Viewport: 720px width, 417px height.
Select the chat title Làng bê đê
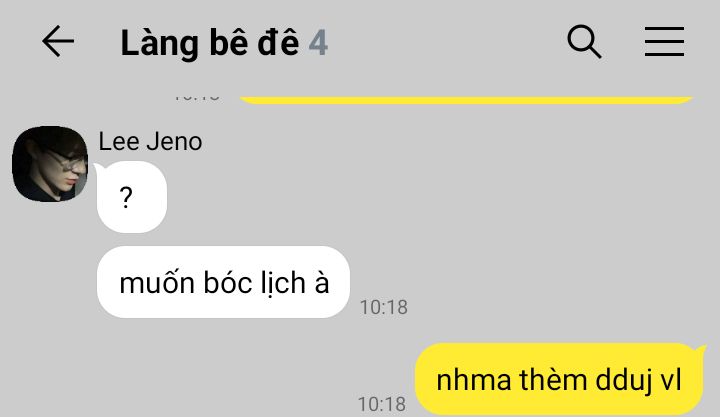coord(210,43)
